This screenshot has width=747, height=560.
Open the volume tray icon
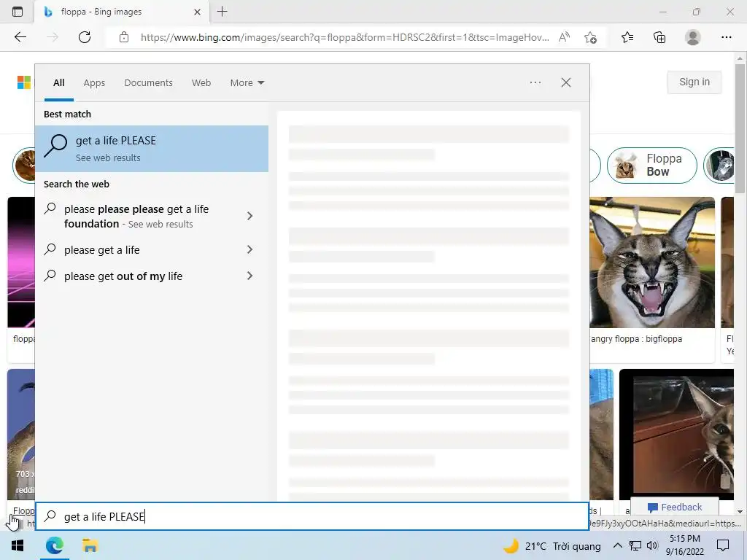652,545
